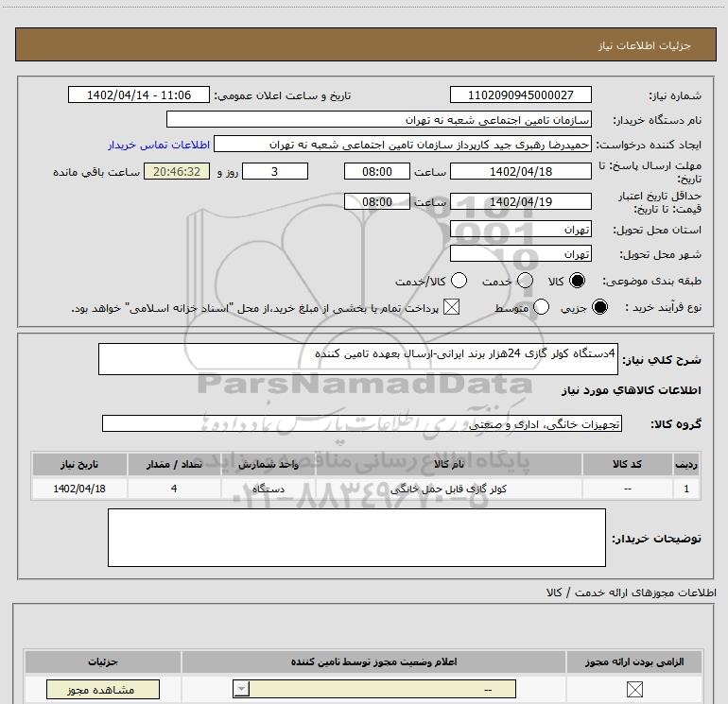Click the need date cell 1402/04/18
Viewport: 728px width, 704px height.
point(79,489)
